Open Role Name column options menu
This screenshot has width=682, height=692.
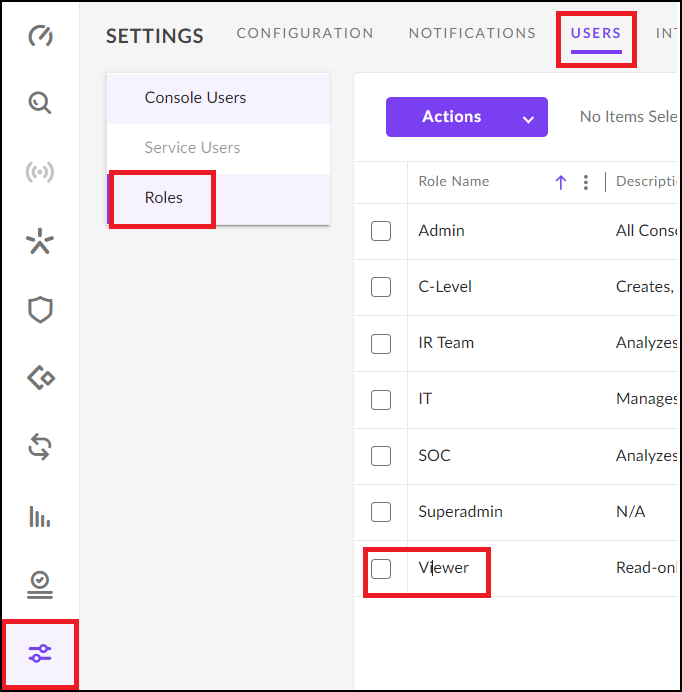click(x=586, y=182)
